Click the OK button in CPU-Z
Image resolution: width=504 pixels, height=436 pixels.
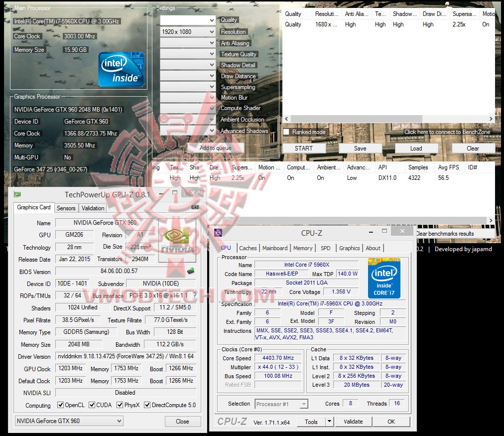391,421
